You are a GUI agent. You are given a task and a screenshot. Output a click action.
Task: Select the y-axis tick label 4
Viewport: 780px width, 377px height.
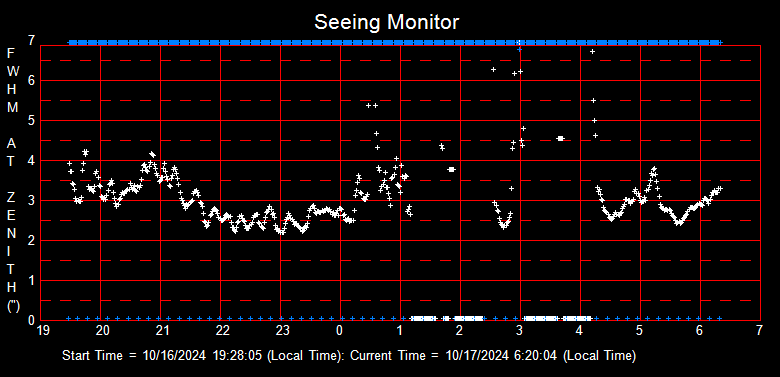point(31,161)
